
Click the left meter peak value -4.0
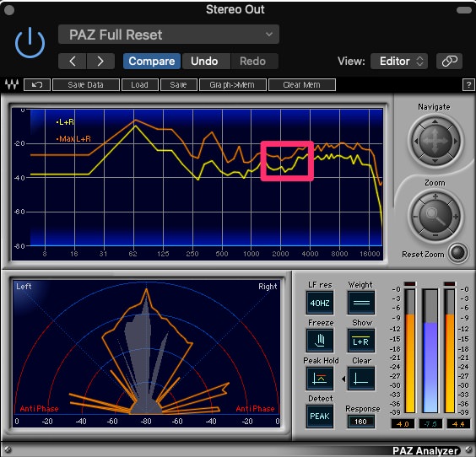(x=403, y=423)
